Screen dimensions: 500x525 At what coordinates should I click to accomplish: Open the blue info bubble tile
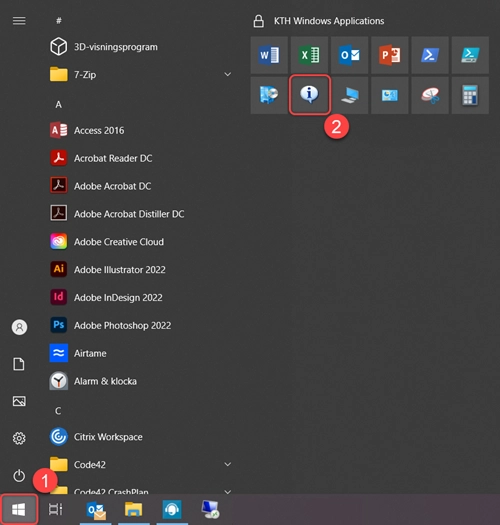point(309,95)
